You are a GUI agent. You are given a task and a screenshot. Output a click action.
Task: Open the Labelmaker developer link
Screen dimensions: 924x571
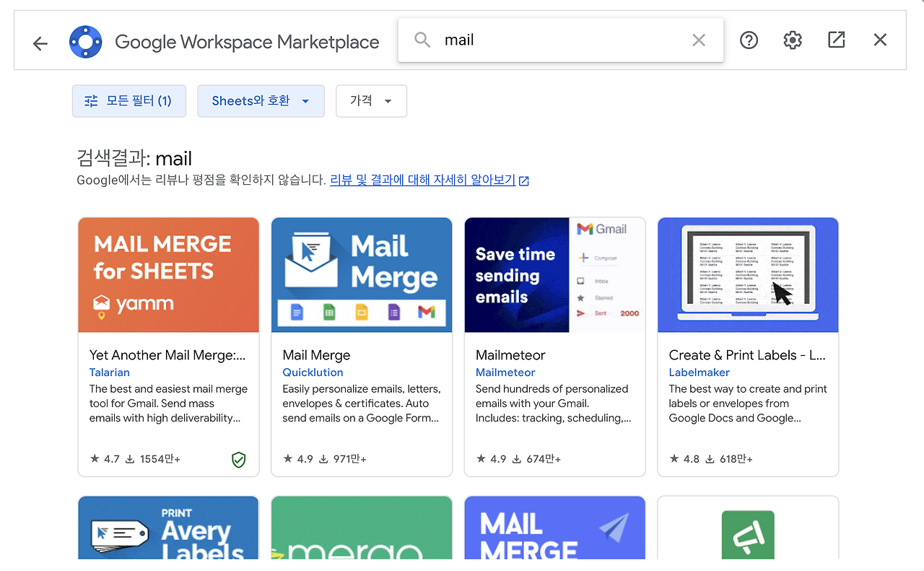pyautogui.click(x=699, y=372)
